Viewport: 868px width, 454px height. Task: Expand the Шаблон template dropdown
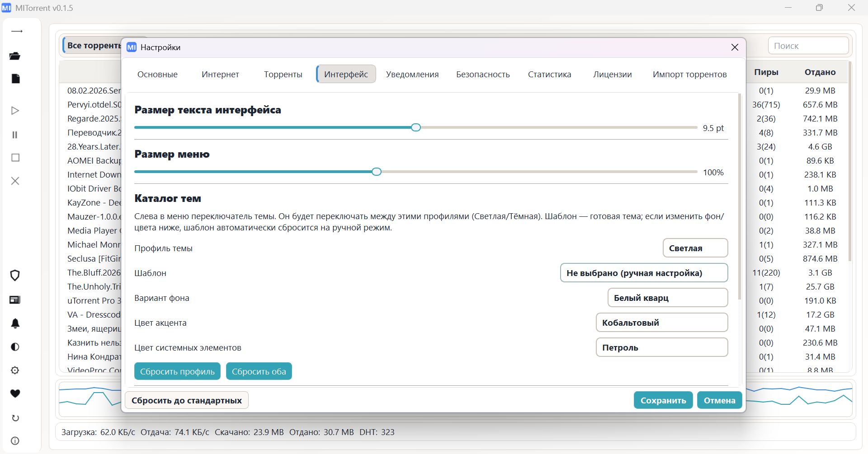(644, 273)
